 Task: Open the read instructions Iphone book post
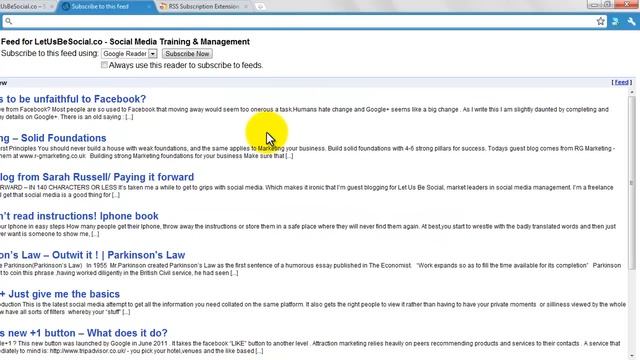(x=79, y=216)
